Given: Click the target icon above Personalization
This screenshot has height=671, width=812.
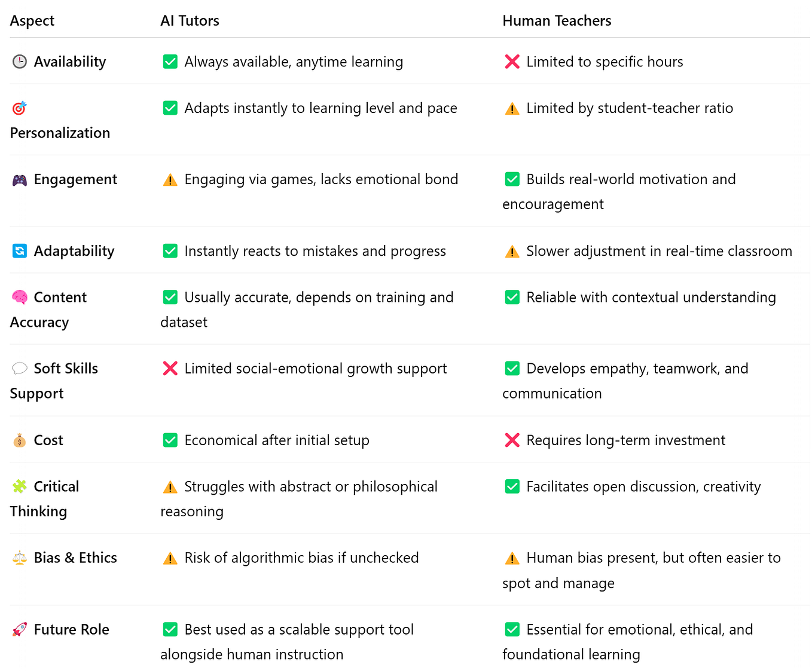Looking at the screenshot, I should click(20, 108).
